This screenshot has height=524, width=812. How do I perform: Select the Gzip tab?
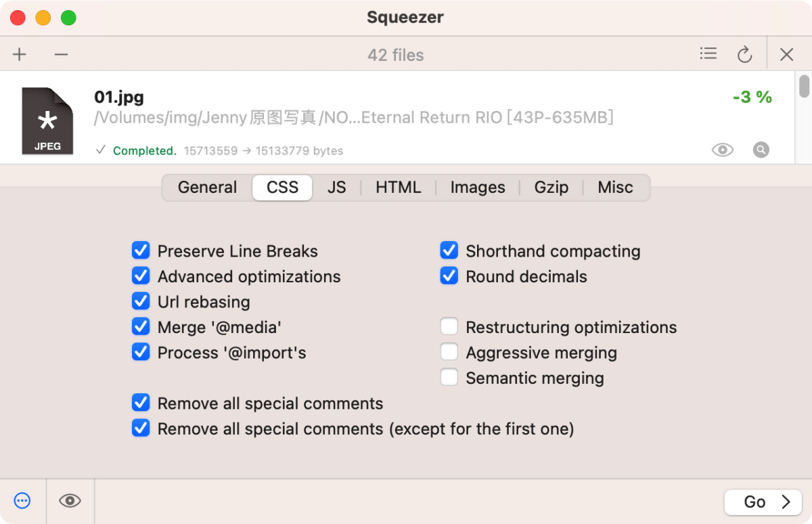pos(551,188)
